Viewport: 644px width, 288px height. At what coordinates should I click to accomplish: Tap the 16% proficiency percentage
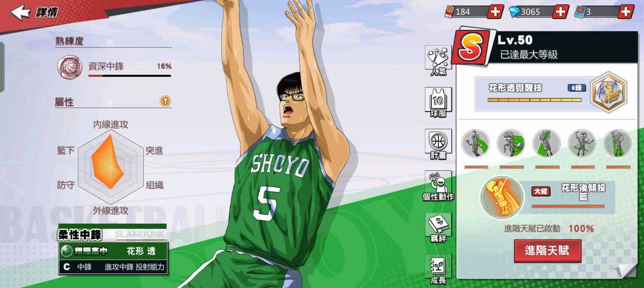(x=164, y=66)
